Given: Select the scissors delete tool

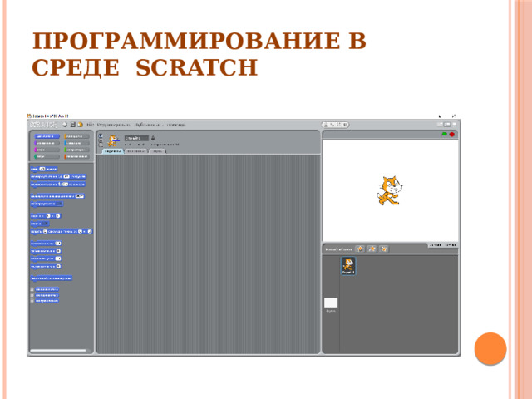Looking at the screenshot, I should pos(332,125).
